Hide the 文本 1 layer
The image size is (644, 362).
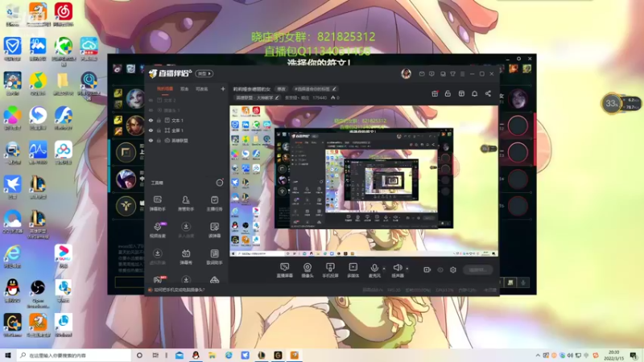tap(151, 120)
